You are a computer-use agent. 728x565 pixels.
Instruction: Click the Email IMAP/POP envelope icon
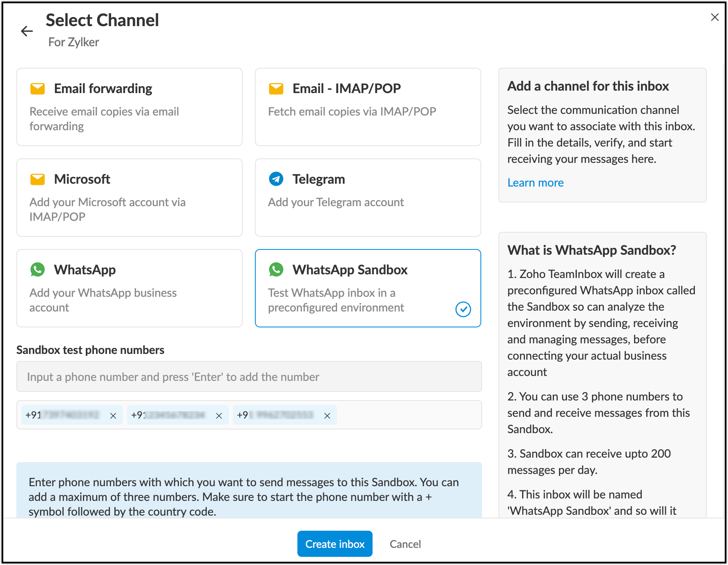(x=276, y=89)
